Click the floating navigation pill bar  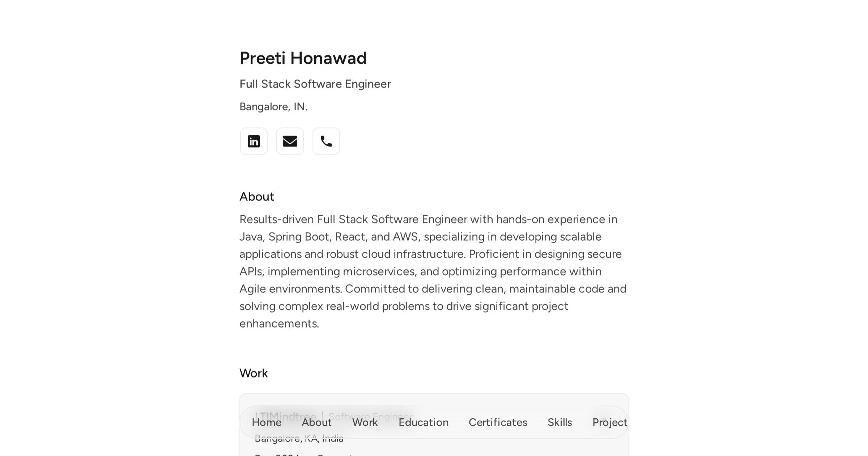click(x=434, y=422)
